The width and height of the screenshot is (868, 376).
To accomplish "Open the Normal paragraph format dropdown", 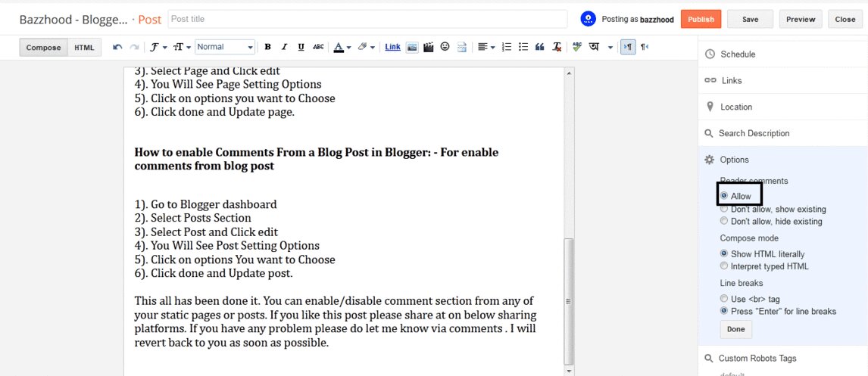I will coord(225,47).
